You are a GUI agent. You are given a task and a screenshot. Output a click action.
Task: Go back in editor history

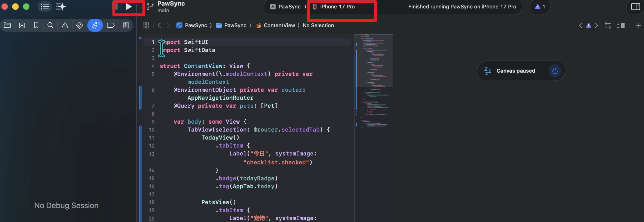159,25
